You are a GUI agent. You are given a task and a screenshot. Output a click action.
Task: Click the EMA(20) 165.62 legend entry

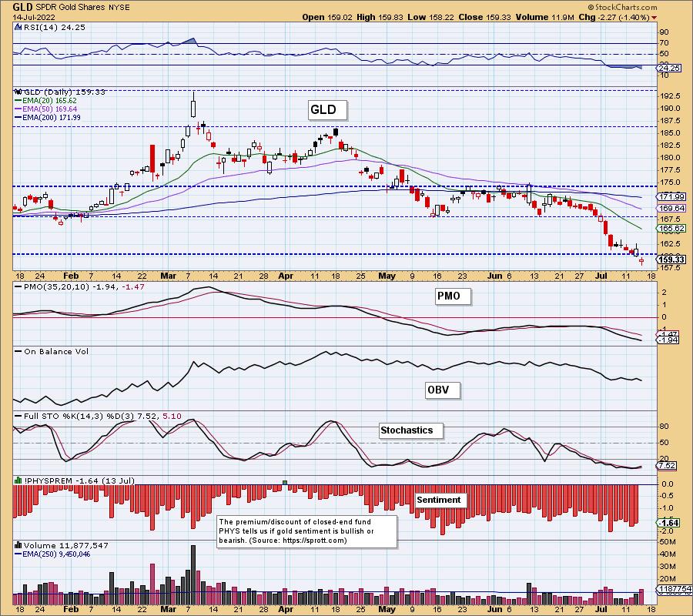tap(46, 101)
